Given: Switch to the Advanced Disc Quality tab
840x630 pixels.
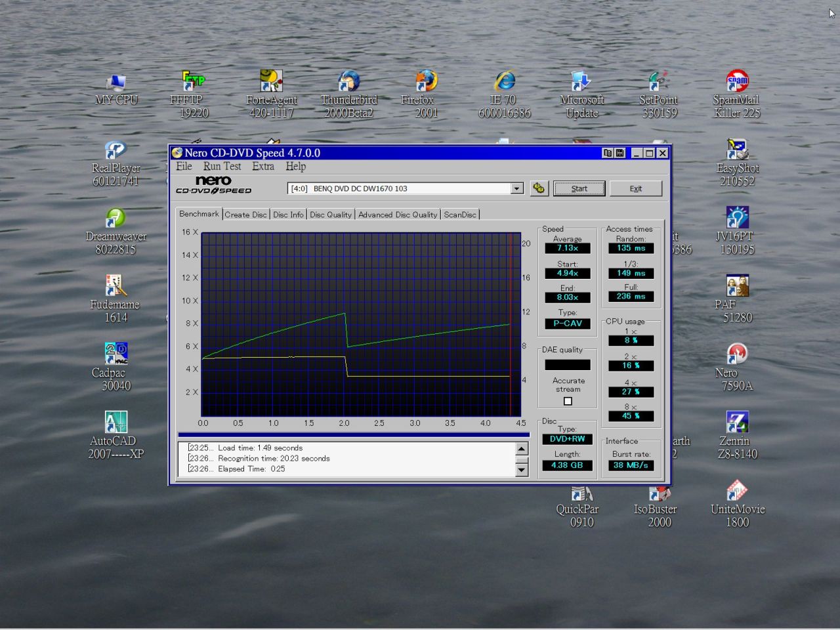Looking at the screenshot, I should [398, 215].
